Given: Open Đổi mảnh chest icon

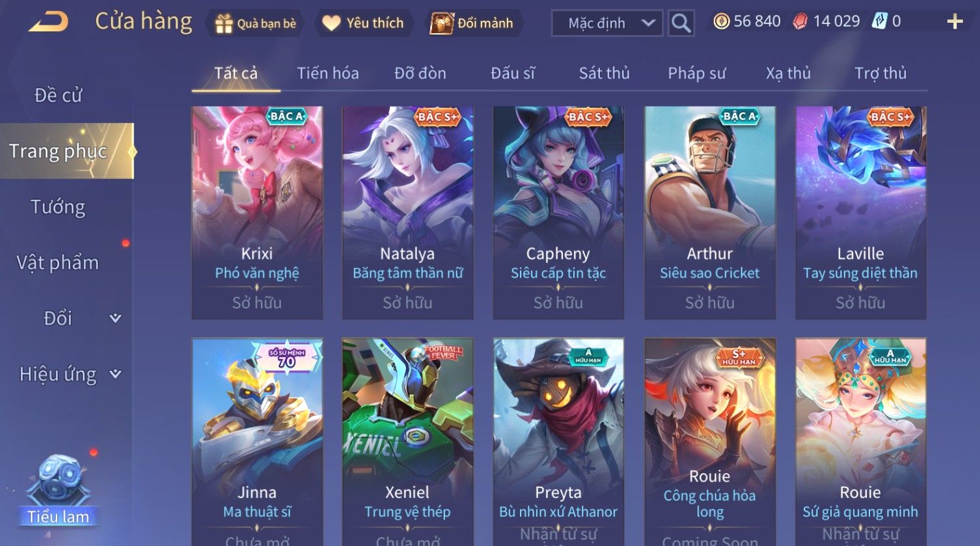Looking at the screenshot, I should click(x=441, y=23).
